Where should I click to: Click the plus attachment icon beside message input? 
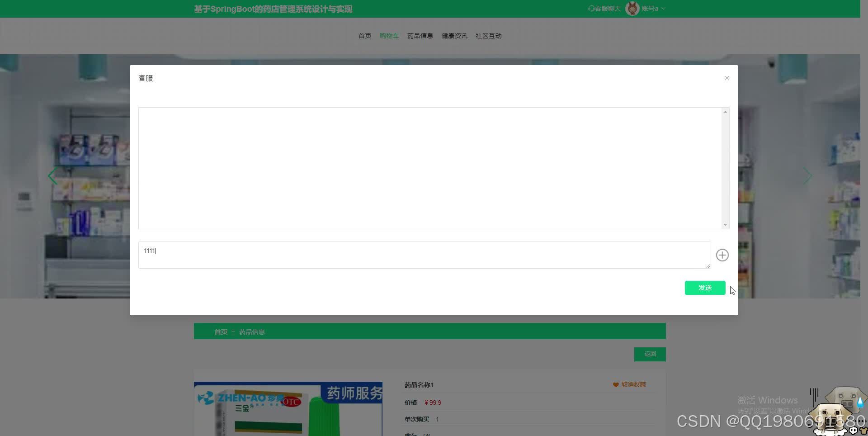(x=722, y=255)
